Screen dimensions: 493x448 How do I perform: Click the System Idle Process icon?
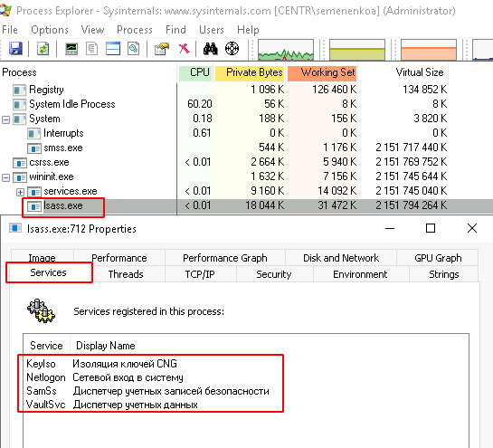pos(19,104)
